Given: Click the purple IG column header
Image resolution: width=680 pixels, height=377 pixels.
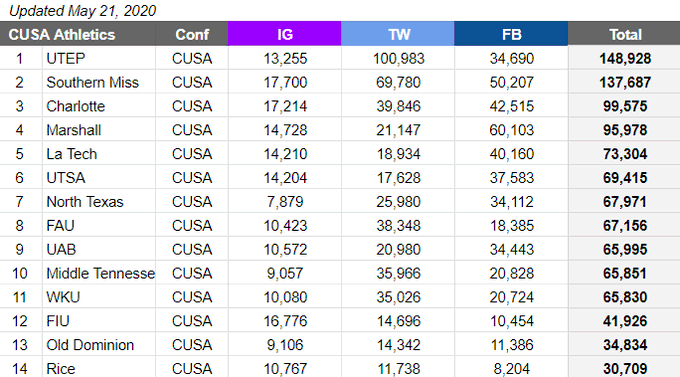Looking at the screenshot, I should click(284, 34).
